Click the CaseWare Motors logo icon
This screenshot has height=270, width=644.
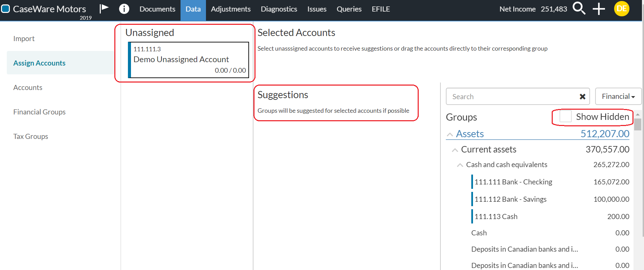[5, 9]
